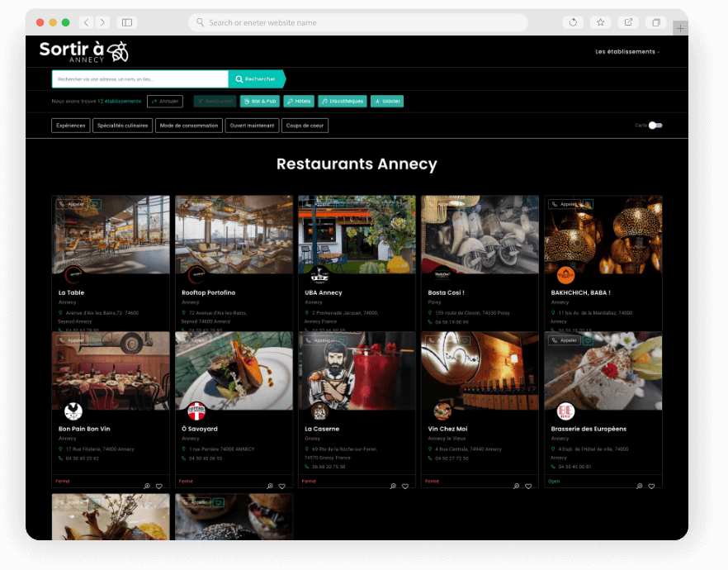Click heart badge on BAKHCHICH, BABA ! photo
Image resolution: width=728 pixels, height=570 pixels.
[x=588, y=204]
